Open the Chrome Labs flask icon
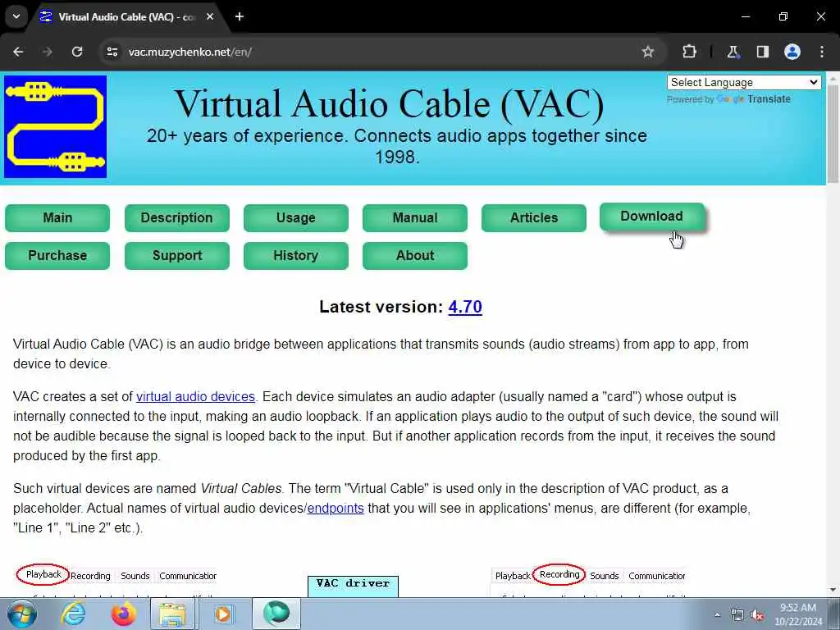Screen dimensions: 840x630 (x=733, y=52)
